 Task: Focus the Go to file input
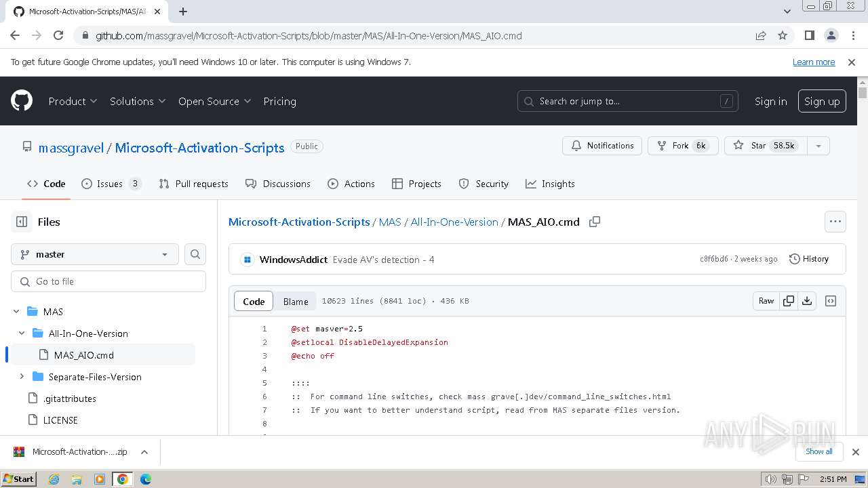coord(108,281)
